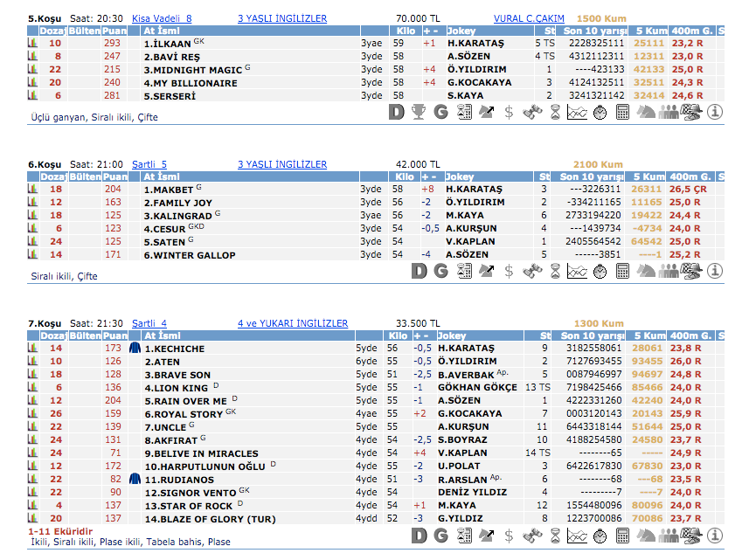Click the Şartli 5 link in race 6
749x560 pixels.
coord(149,164)
